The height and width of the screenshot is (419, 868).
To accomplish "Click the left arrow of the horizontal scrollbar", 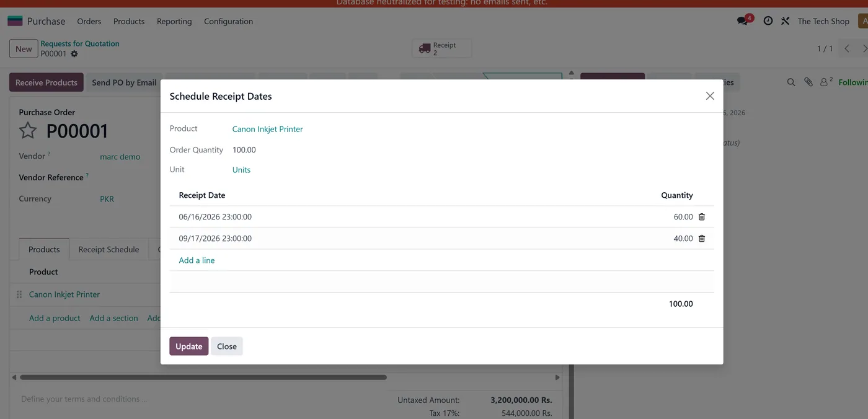I will point(14,377).
